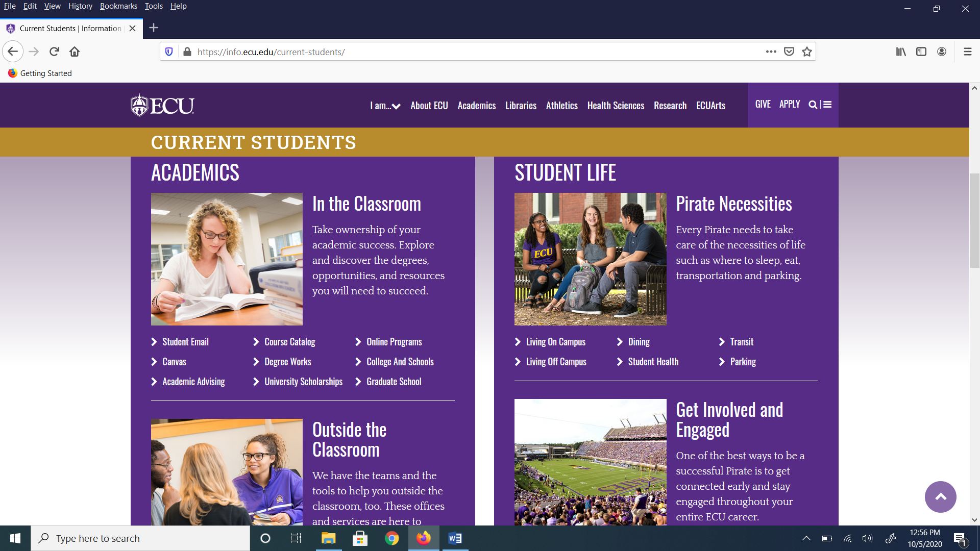Click the browser home icon
980x551 pixels.
(x=75, y=52)
